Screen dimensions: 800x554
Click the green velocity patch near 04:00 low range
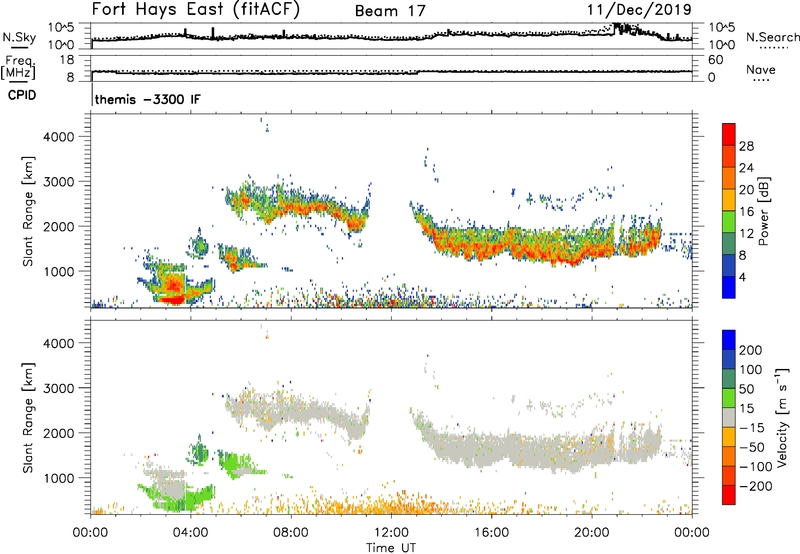pyautogui.click(x=190, y=498)
